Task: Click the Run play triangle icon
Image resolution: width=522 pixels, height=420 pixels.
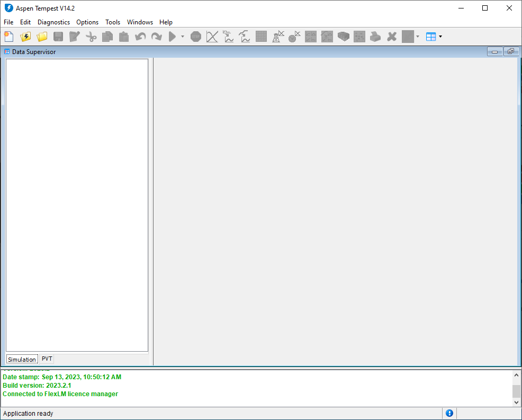Action: 172,37
